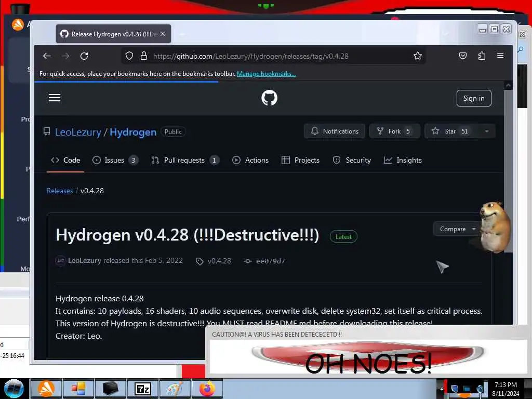Click the scrollbar up arrow
Image resolution: width=532 pixels, height=399 pixels.
(508, 86)
